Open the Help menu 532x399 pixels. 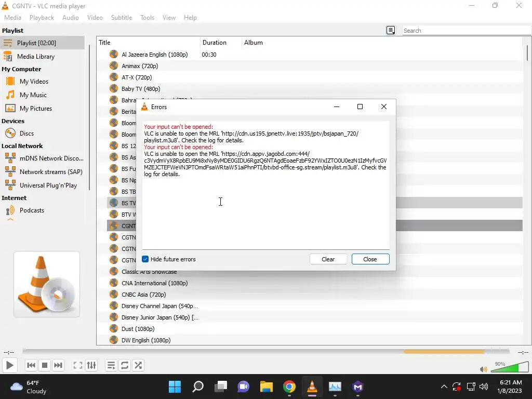[x=190, y=18]
